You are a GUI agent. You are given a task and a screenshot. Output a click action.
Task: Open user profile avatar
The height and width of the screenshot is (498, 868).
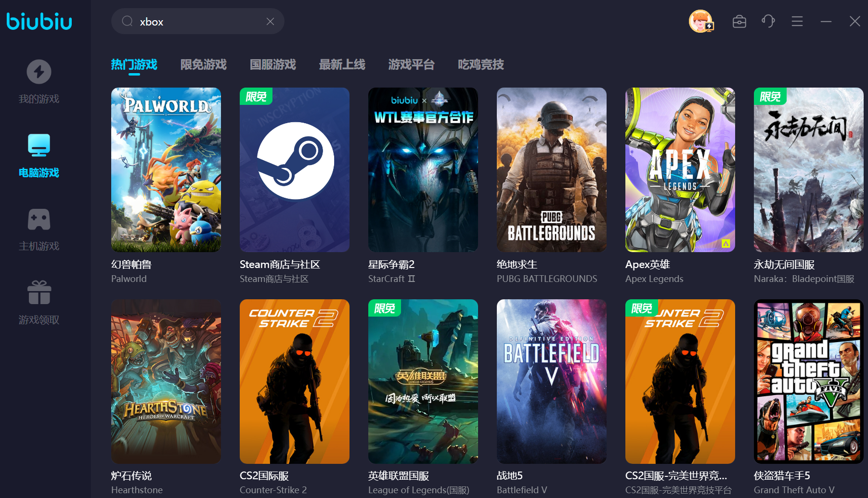700,21
